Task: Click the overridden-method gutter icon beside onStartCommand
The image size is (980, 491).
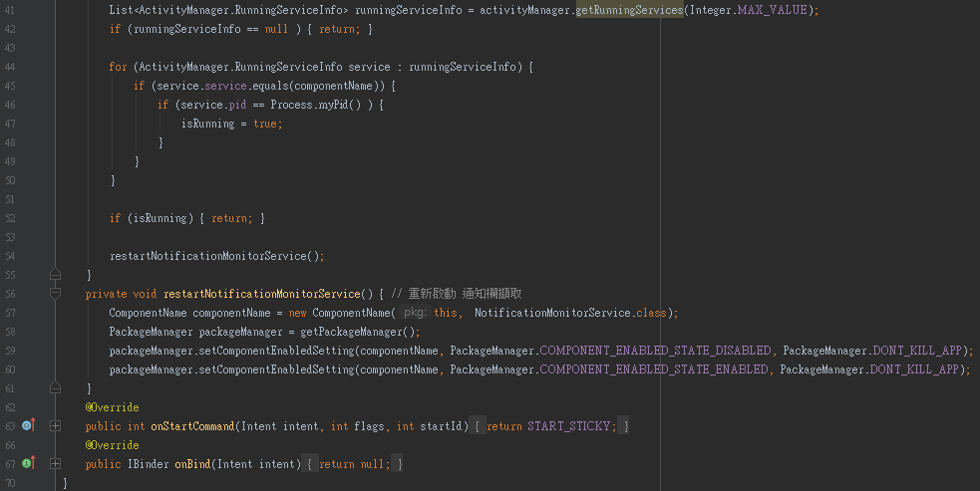Action: pyautogui.click(x=29, y=426)
